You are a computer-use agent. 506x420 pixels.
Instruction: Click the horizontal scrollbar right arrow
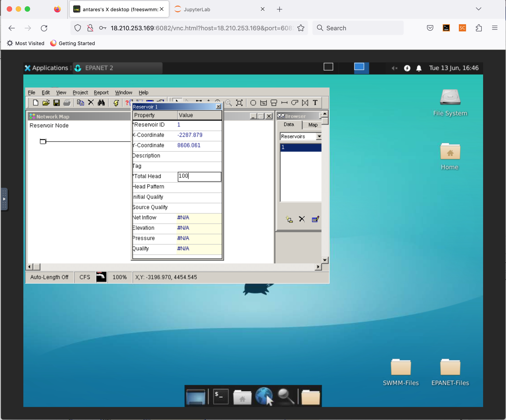(318, 267)
